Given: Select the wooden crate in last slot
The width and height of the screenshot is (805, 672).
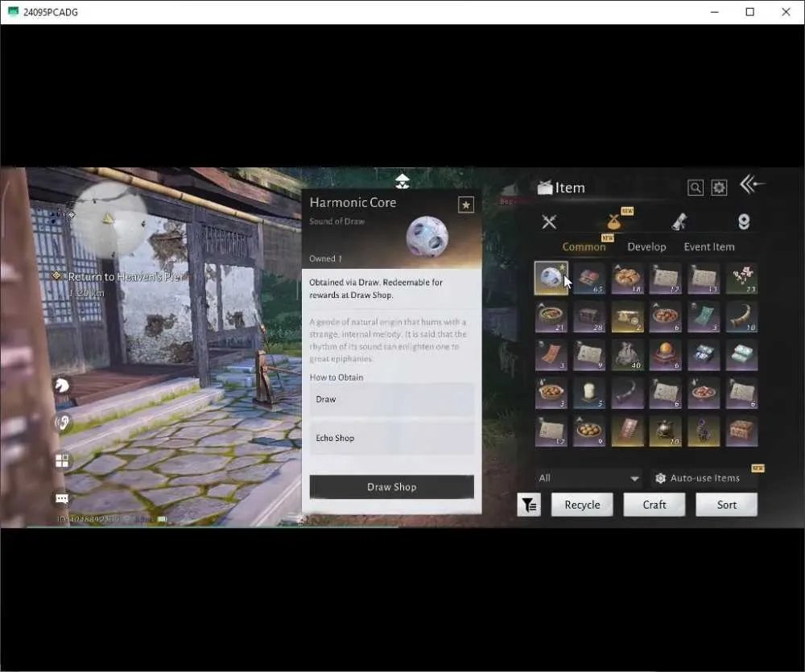Looking at the screenshot, I should (742, 431).
